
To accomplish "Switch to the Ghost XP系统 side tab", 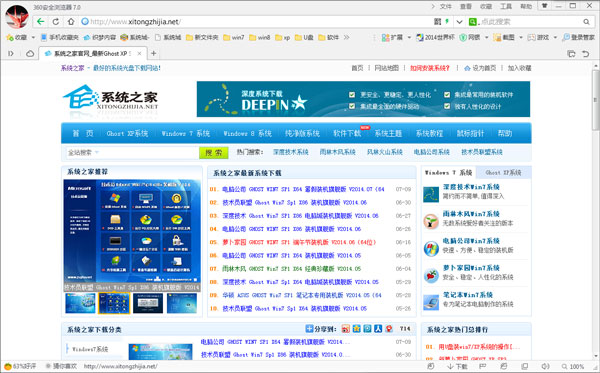I will [x=503, y=173].
